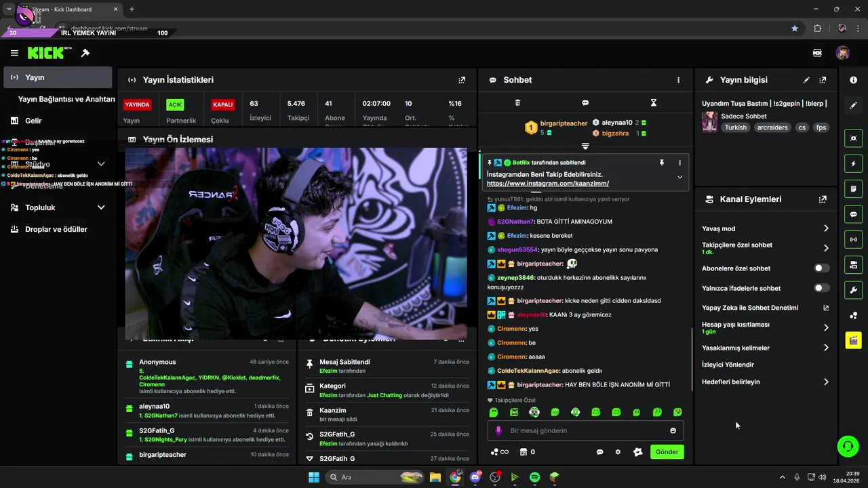Screen dimensions: 868x488
Task: Click username shogun53554 in chat
Action: click(x=517, y=249)
